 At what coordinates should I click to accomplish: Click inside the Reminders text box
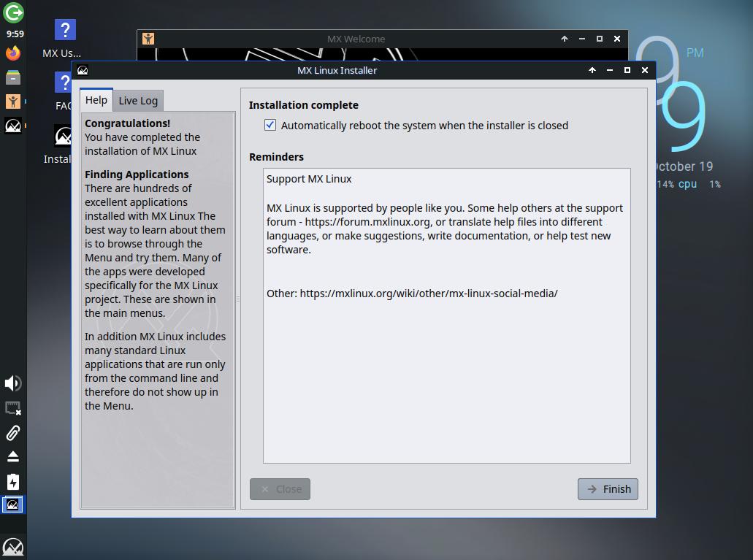point(446,315)
